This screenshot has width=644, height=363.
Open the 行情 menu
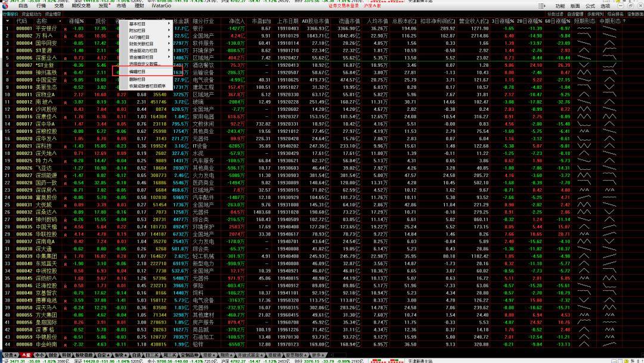pyautogui.click(x=41, y=6)
